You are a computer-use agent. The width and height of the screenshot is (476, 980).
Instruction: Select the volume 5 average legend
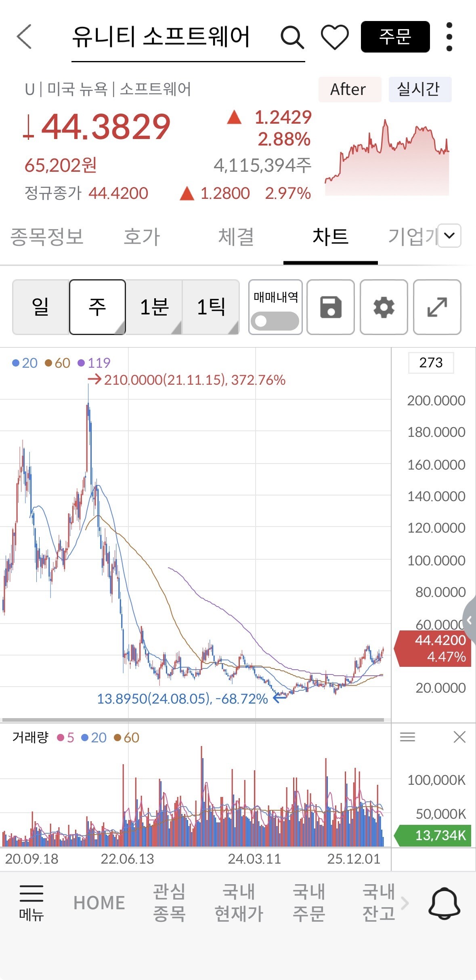tap(66, 738)
